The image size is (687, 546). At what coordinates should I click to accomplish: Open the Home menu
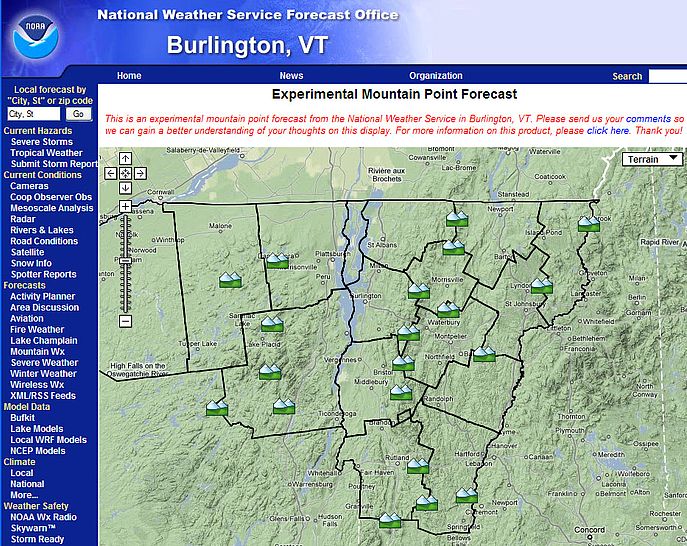pos(129,76)
